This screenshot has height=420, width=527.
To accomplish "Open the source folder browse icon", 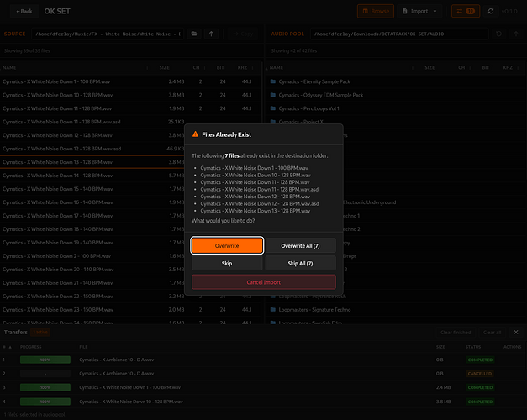I will coord(194,34).
